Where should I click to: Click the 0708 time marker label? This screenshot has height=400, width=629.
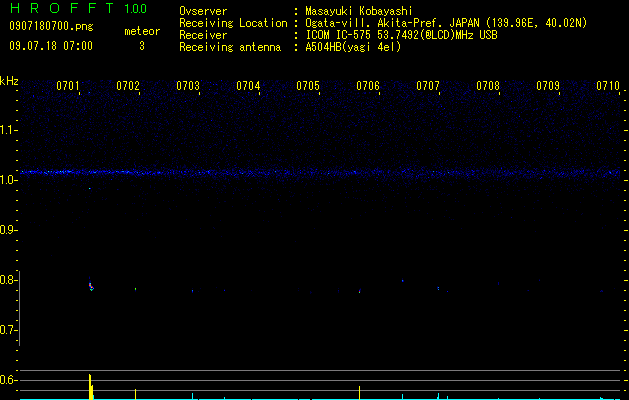(488, 85)
